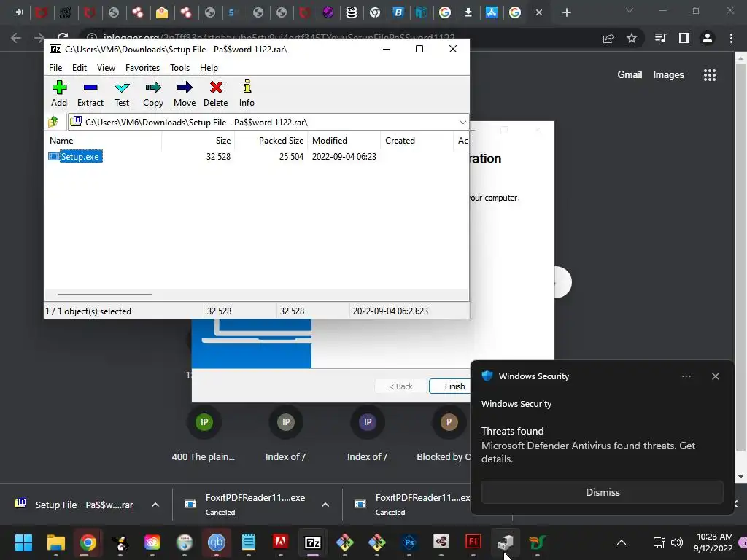Open the Windows Start menu

pyautogui.click(x=23, y=542)
